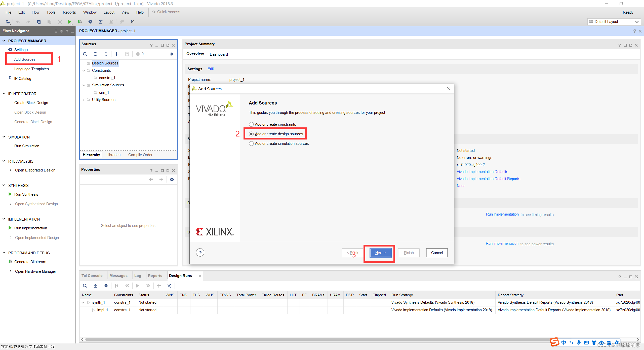Select Add or create constraints option
The image size is (644, 350).
point(272,124)
